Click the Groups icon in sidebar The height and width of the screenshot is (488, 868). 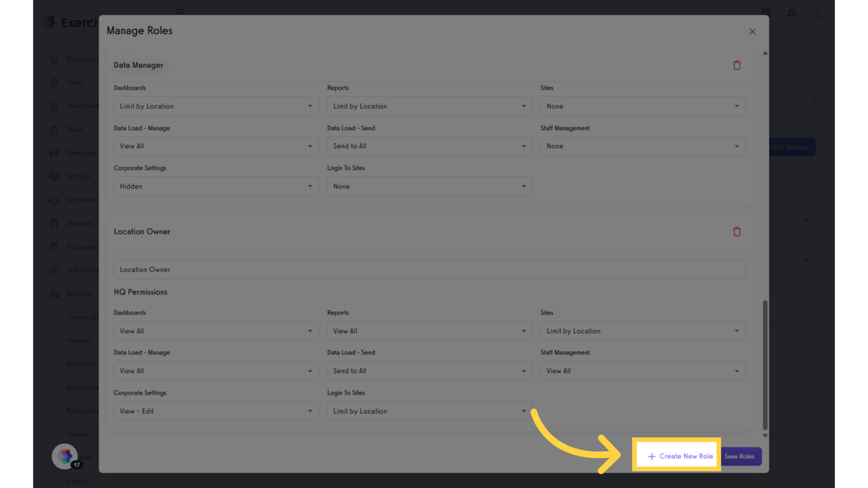pos(54,176)
